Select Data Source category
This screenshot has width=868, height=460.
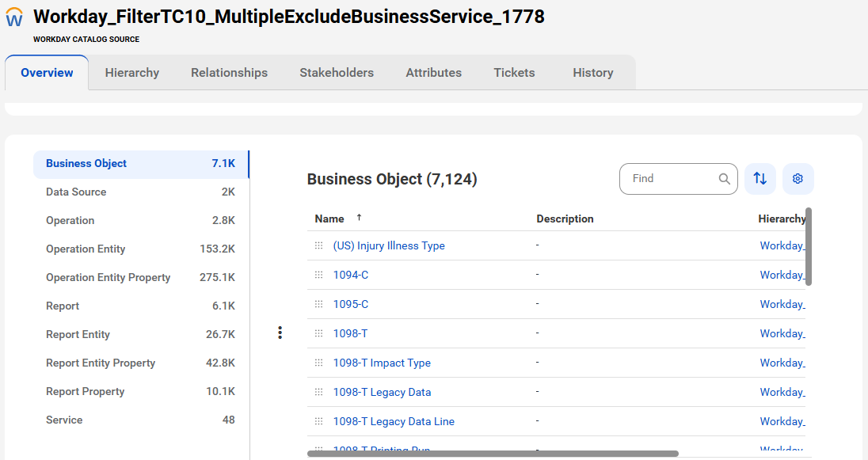tap(141, 192)
